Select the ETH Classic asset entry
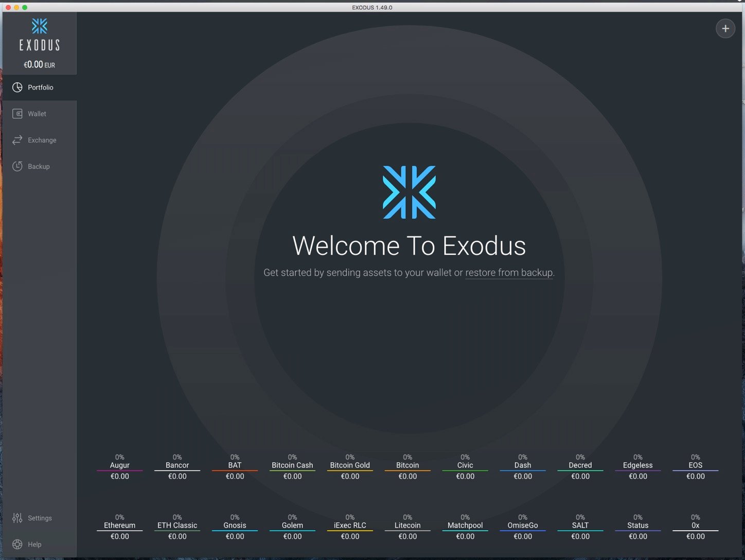 click(178, 527)
